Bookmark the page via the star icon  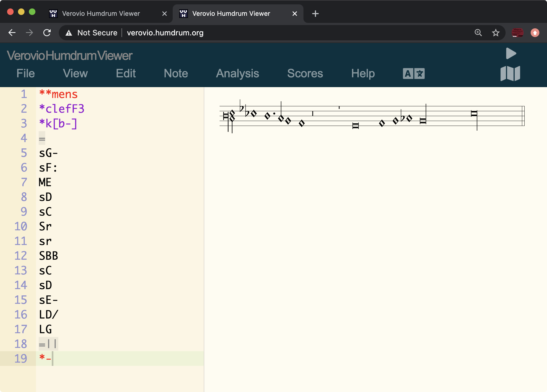click(496, 33)
